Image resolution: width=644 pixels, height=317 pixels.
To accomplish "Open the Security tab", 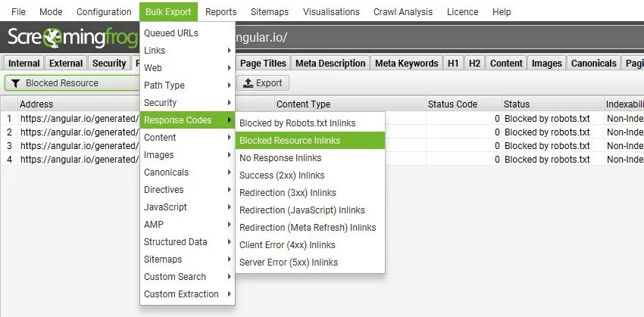I will tap(109, 64).
